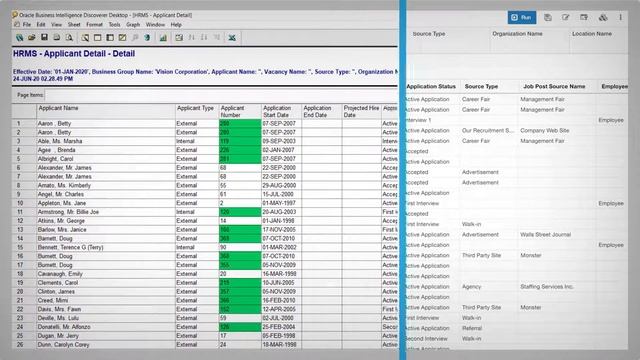
Task: Click the Organization Name filter label
Action: click(517, 34)
